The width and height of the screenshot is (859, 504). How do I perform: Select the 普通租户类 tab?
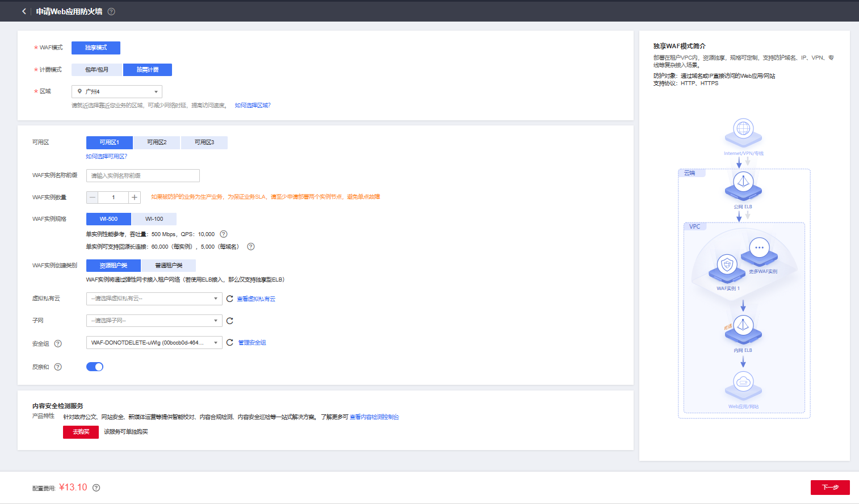click(x=169, y=266)
